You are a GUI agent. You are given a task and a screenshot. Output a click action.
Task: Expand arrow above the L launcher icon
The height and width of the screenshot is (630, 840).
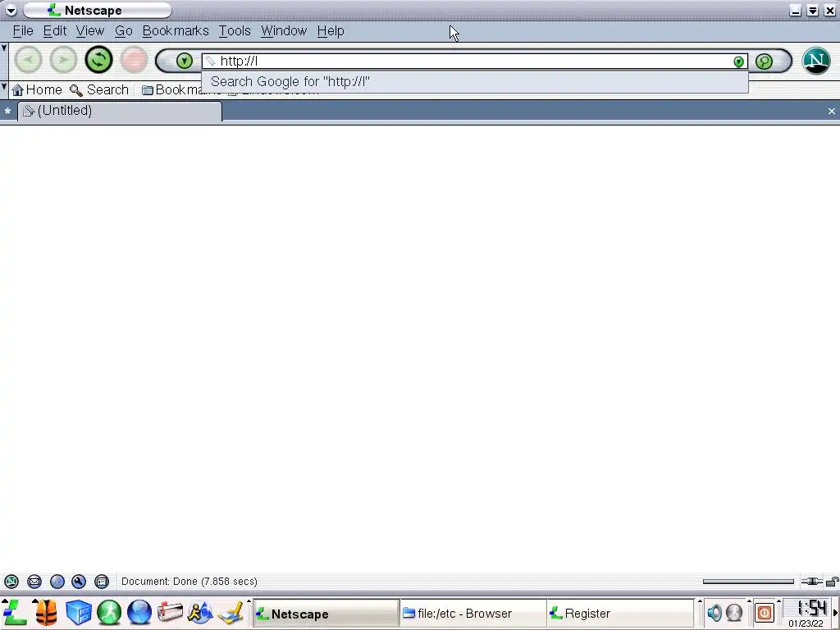tap(4, 601)
